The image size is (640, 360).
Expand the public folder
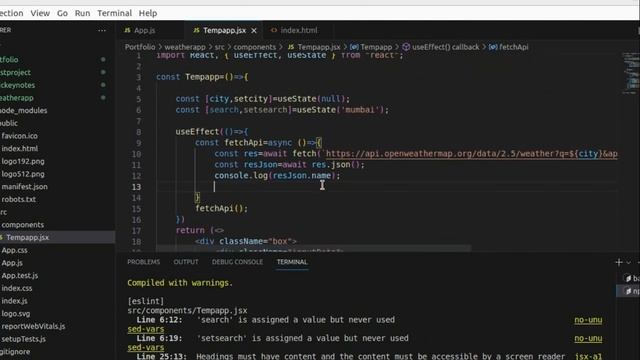coord(9,123)
